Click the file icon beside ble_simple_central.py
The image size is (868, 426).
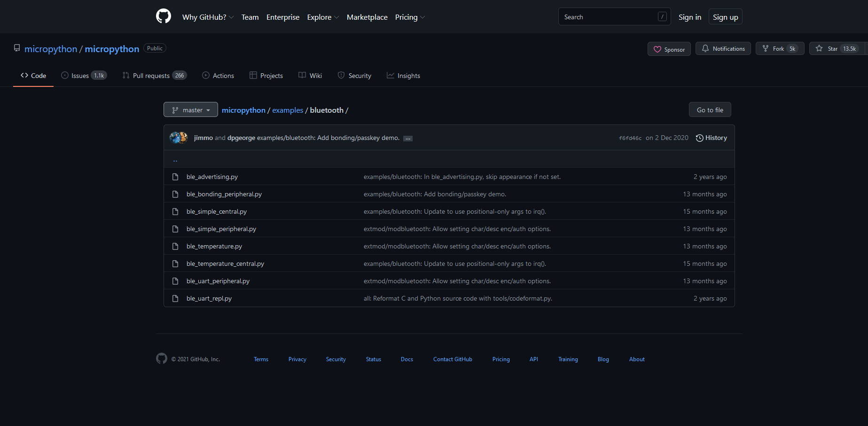[175, 211]
